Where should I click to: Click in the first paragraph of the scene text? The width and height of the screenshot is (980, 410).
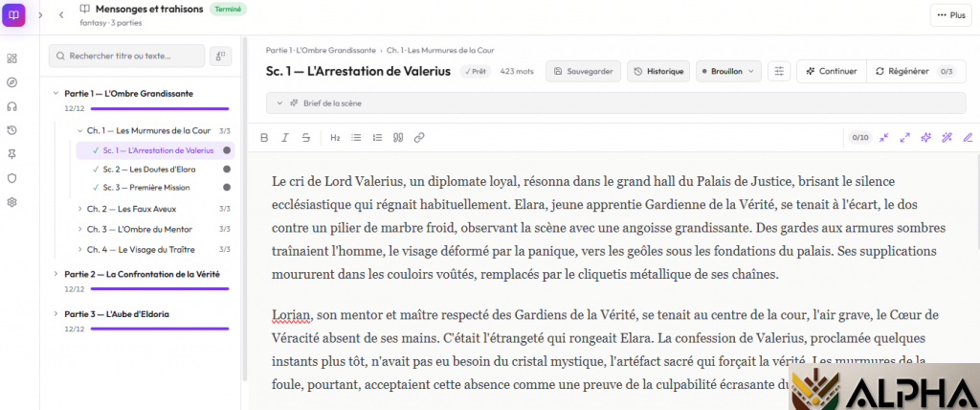pyautogui.click(x=610, y=228)
